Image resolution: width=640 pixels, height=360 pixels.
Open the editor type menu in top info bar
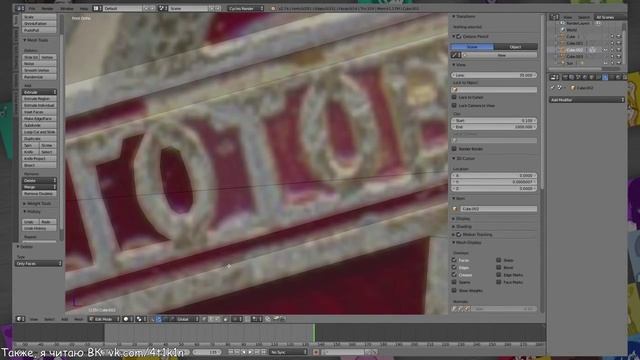point(20,8)
